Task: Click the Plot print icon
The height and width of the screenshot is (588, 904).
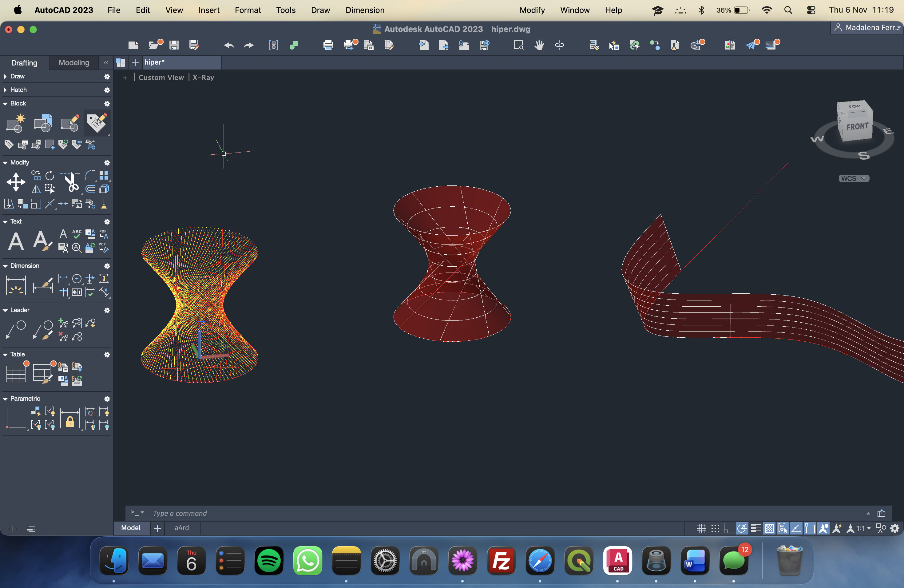Action: [328, 45]
